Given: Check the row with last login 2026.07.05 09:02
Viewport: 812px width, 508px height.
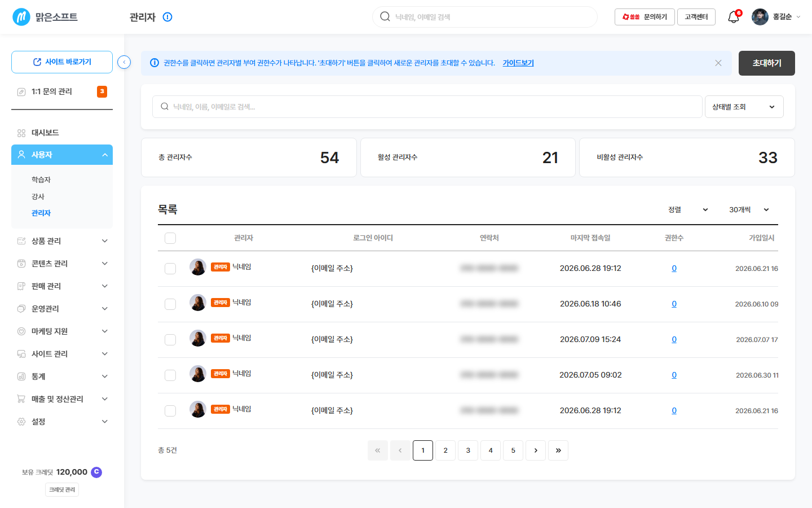Looking at the screenshot, I should tap(170, 375).
